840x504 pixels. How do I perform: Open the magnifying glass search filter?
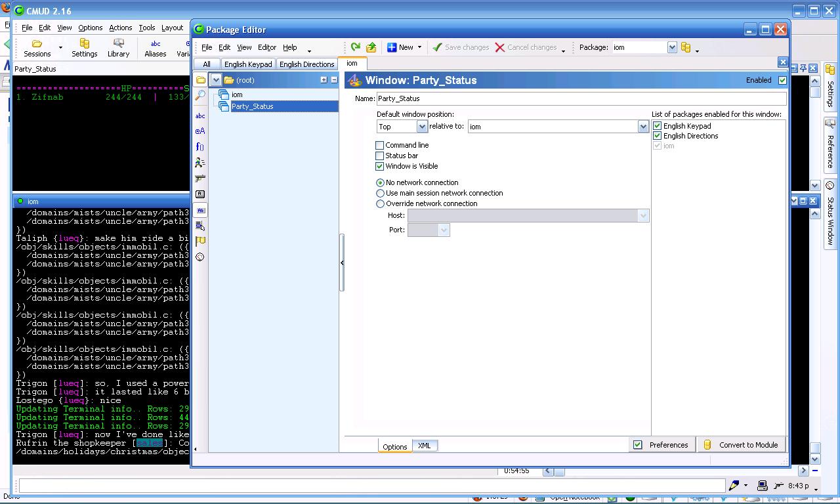(x=200, y=96)
